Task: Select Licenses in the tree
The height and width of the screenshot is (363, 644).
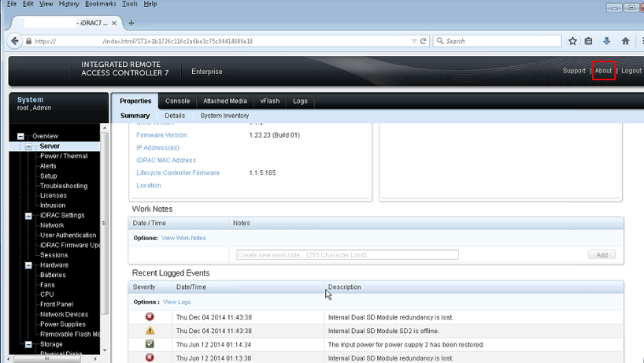Action: (x=54, y=195)
